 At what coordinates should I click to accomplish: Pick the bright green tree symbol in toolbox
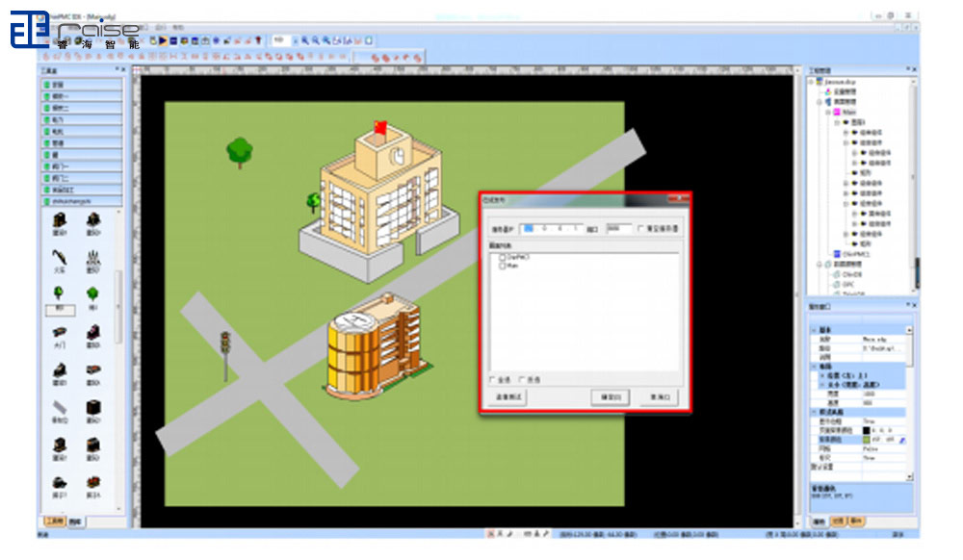pyautogui.click(x=92, y=297)
